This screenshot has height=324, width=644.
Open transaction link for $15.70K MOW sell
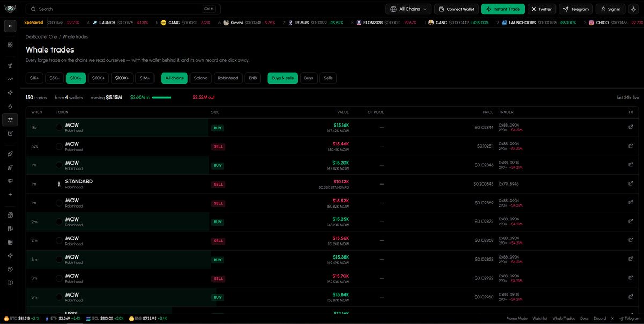point(631,278)
